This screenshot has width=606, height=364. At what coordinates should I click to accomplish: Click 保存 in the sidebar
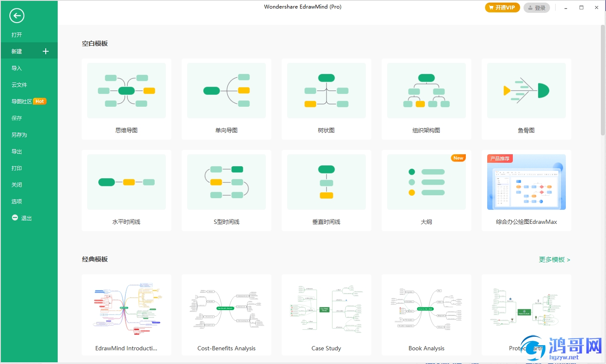tap(17, 118)
